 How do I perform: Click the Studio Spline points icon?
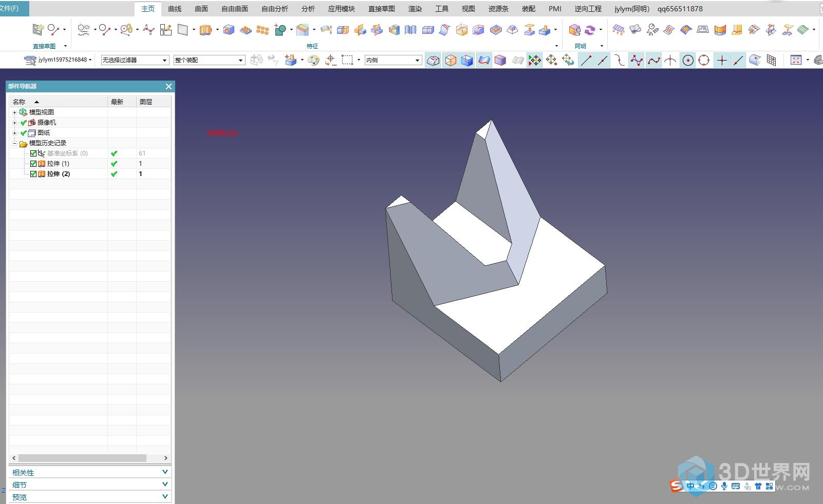(x=149, y=30)
